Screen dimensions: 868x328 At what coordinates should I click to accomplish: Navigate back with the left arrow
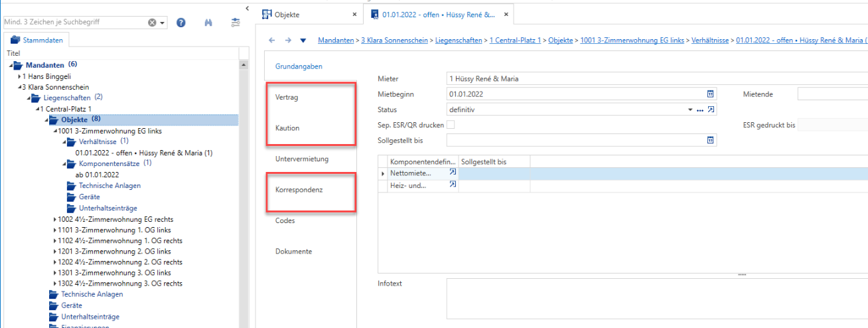(271, 41)
